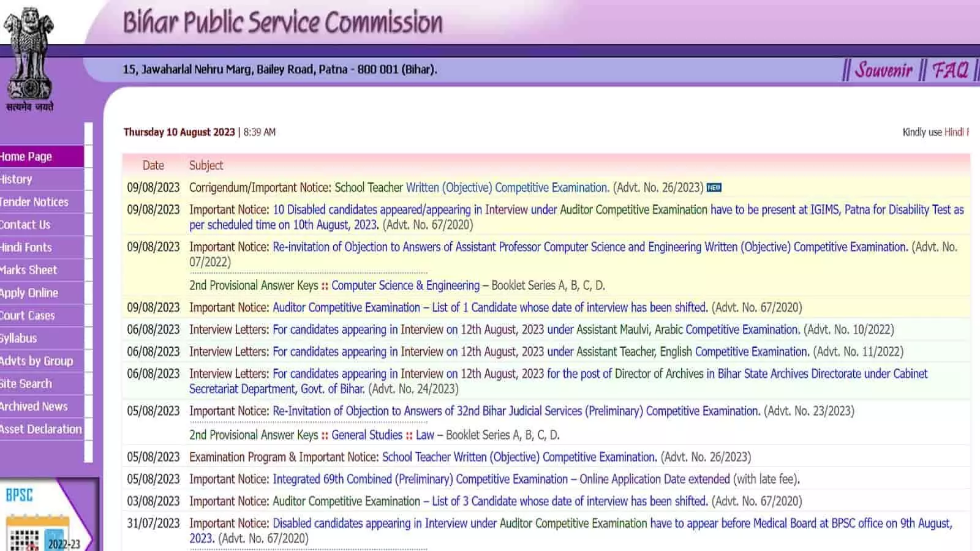Open Asset Declaration page
Image resolution: width=980 pixels, height=551 pixels.
pyautogui.click(x=41, y=429)
